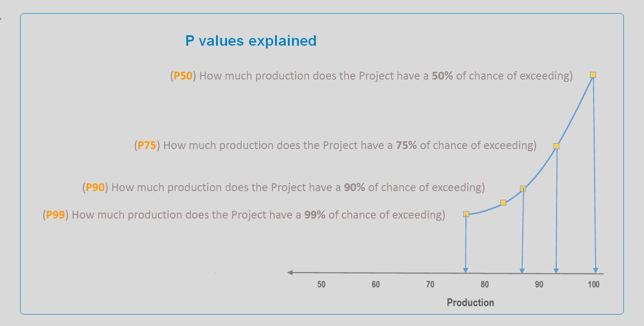
Task: Select the orange P50 label
Action: point(183,76)
